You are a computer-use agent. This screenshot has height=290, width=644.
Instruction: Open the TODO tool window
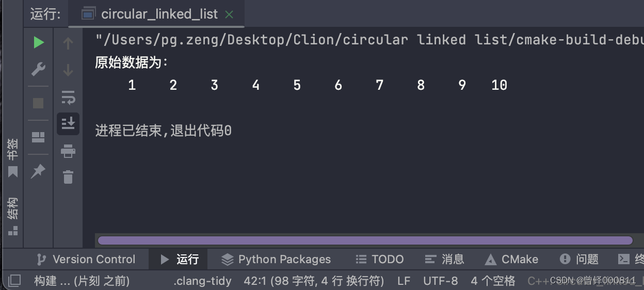380,259
